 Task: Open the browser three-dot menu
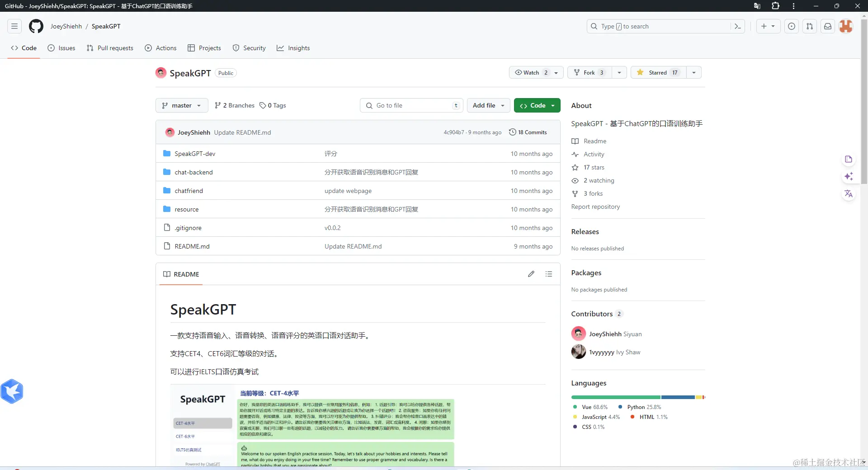(x=793, y=6)
